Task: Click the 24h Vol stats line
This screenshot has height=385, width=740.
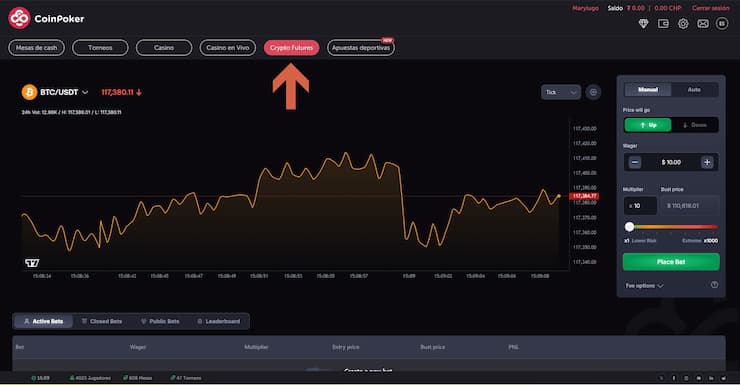Action: (x=71, y=112)
